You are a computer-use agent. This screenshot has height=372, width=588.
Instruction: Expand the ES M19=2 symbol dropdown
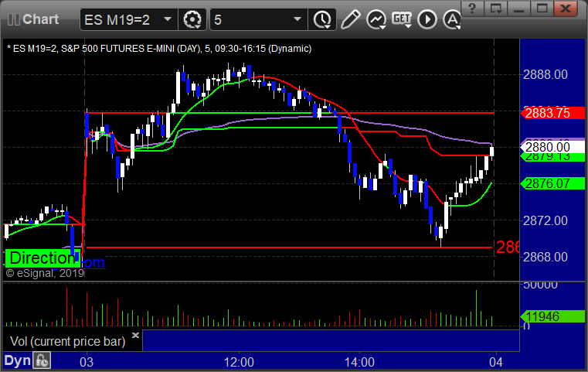(x=168, y=19)
